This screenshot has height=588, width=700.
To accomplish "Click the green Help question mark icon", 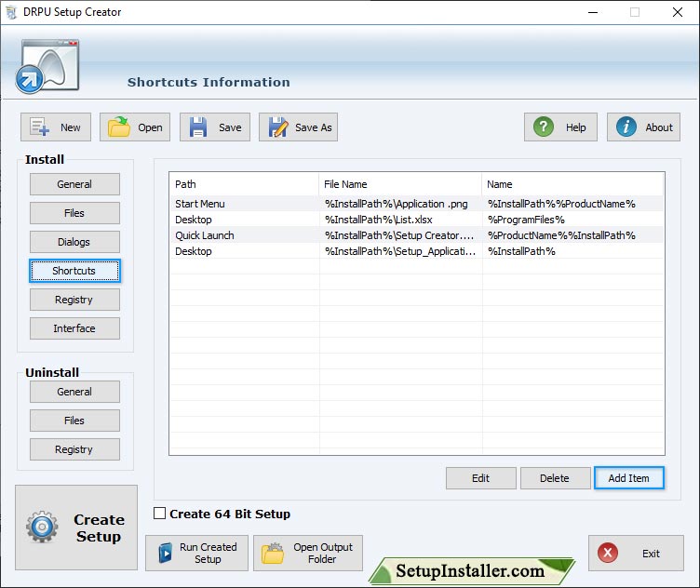I will (544, 127).
